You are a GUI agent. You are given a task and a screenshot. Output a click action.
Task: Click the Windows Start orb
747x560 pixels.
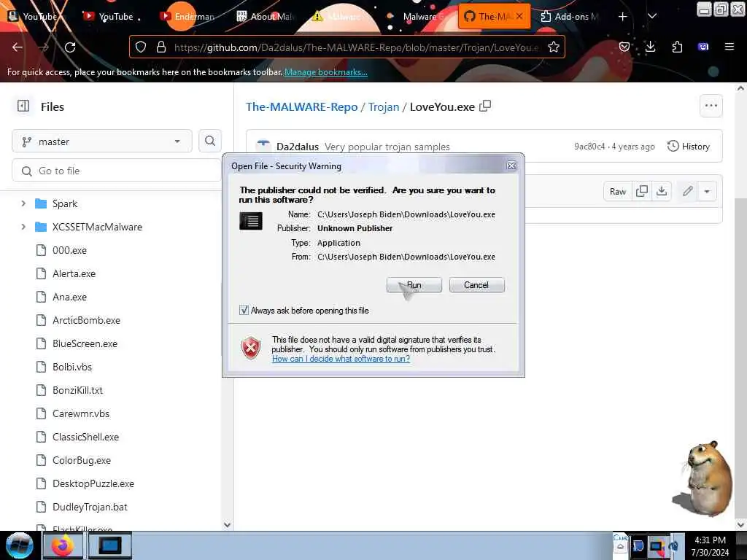(x=20, y=545)
